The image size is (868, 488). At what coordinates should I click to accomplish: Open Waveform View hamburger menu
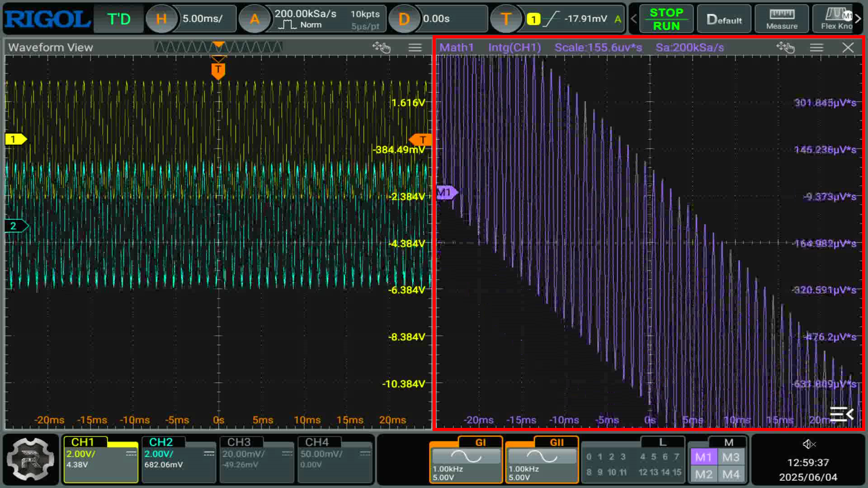(x=415, y=47)
